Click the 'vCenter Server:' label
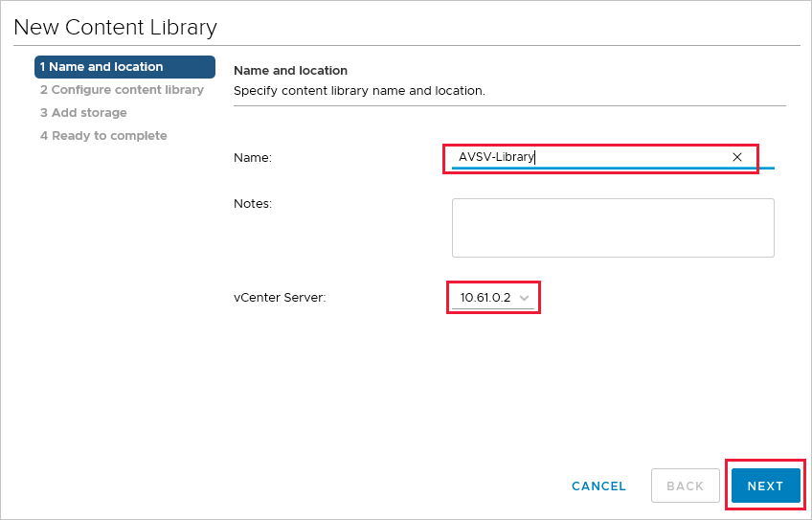Viewport: 812px width, 520px height. (280, 298)
